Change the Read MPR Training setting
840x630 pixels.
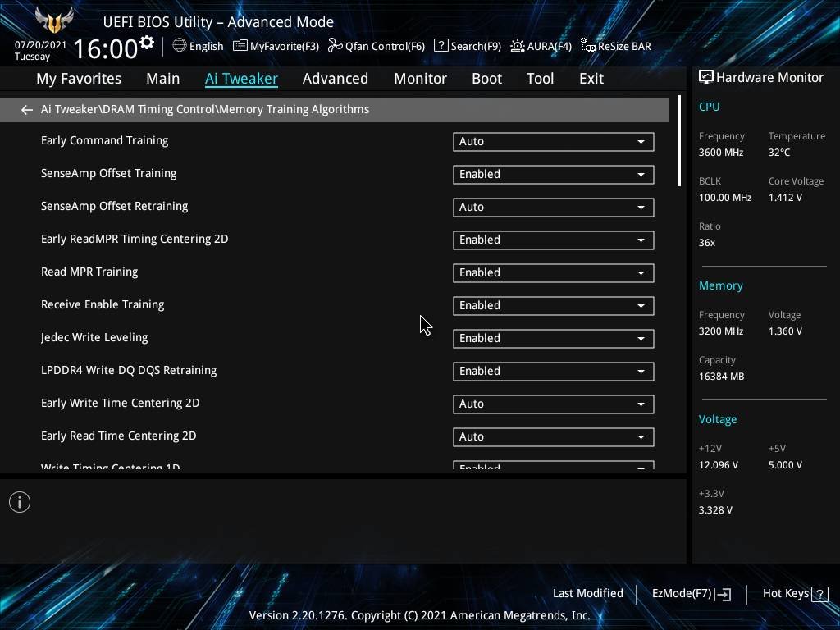point(553,272)
